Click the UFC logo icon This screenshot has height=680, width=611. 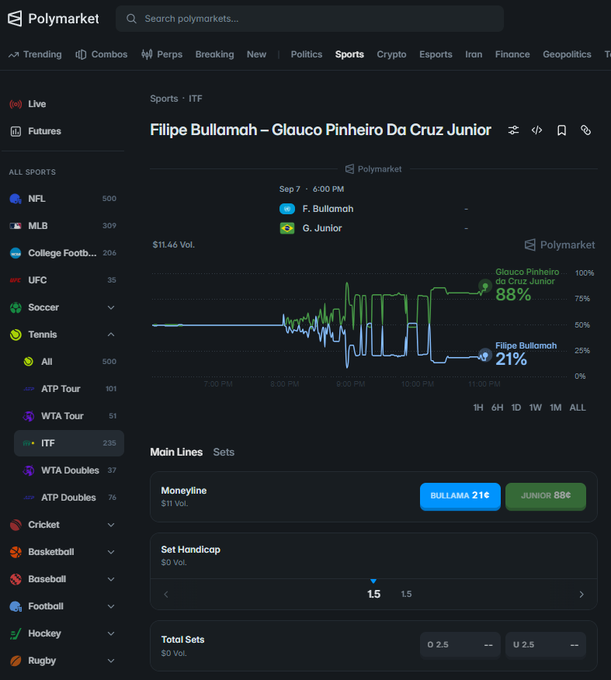16,280
